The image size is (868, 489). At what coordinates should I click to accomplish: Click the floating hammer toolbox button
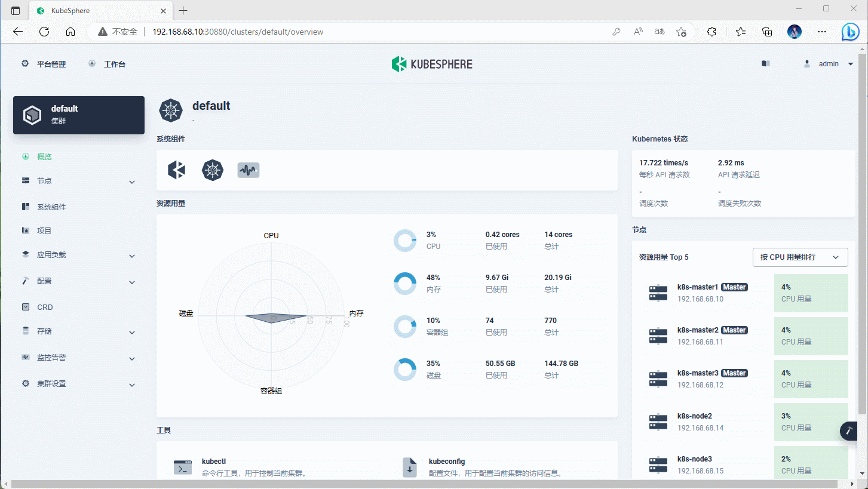point(849,431)
